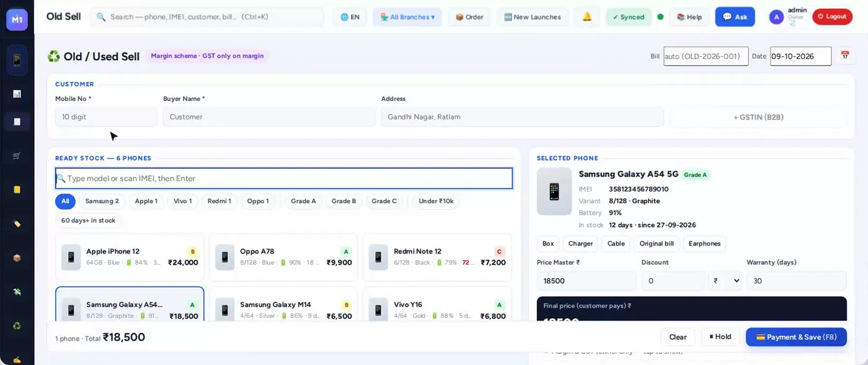Click the blue Ask button
Viewport: 868px width, 365px height.
tap(735, 17)
